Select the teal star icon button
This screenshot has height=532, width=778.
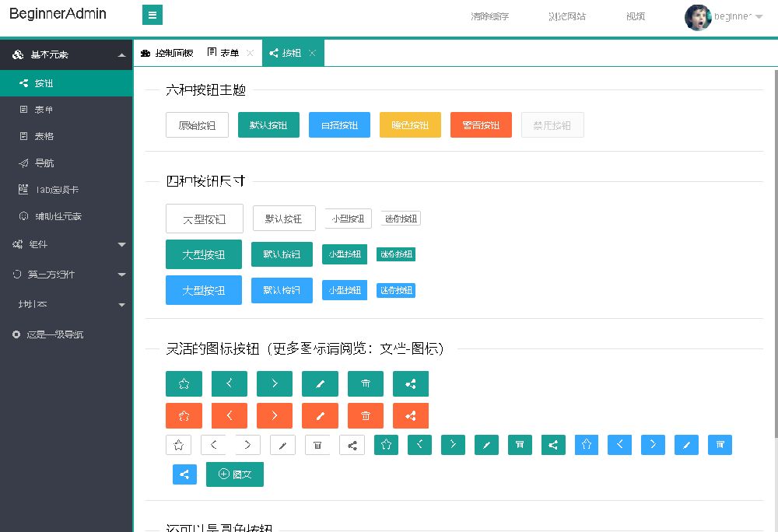(x=184, y=383)
